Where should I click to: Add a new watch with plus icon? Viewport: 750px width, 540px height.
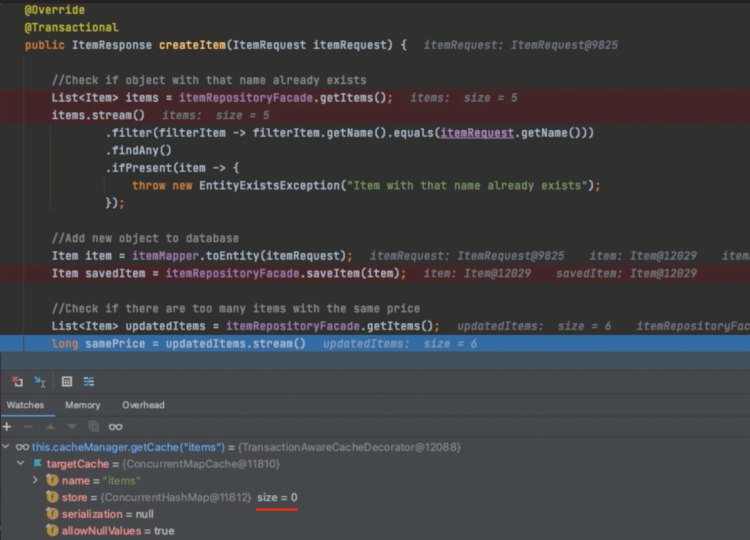tap(7, 427)
